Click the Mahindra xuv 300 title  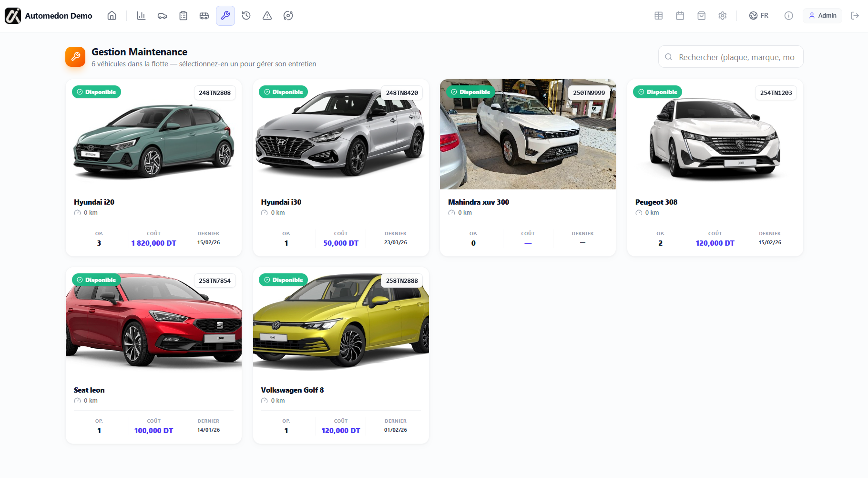(x=479, y=202)
